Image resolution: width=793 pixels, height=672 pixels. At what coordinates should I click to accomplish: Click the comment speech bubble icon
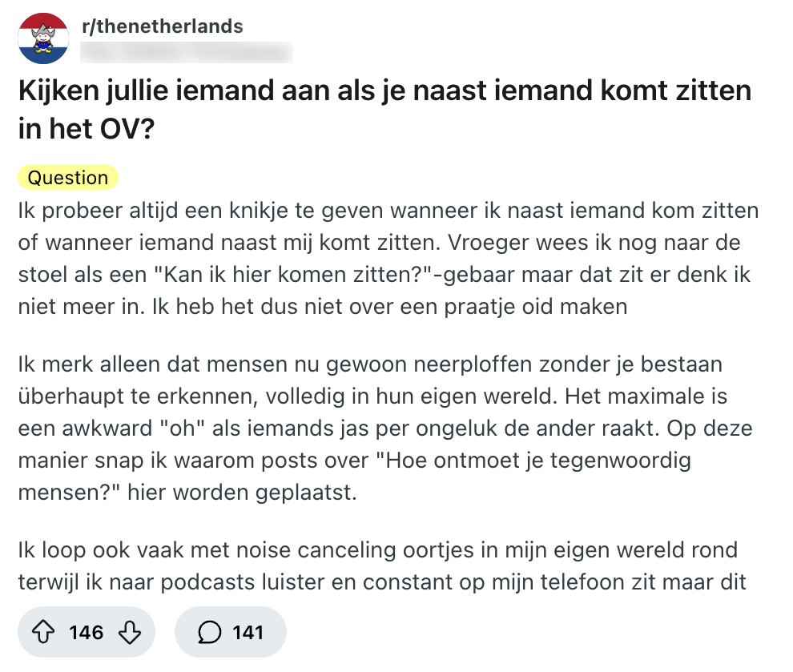(209, 633)
